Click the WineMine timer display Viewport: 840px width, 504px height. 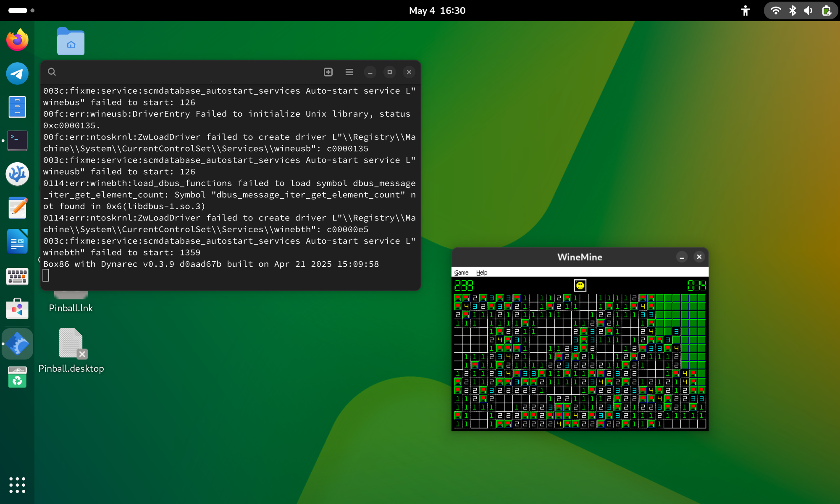pos(696,286)
